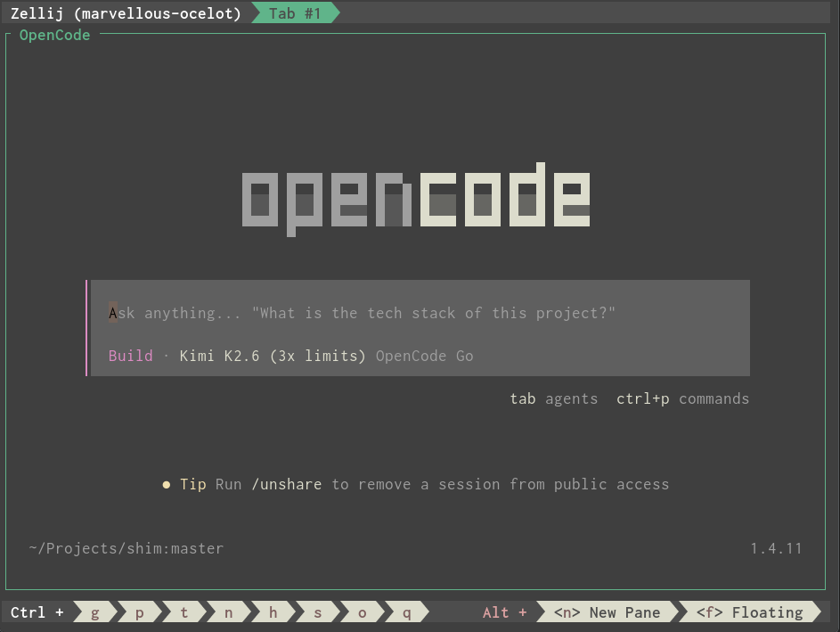Screen dimensions: 840x632
Task: Select the quit mode 'q' icon
Action: point(406,612)
